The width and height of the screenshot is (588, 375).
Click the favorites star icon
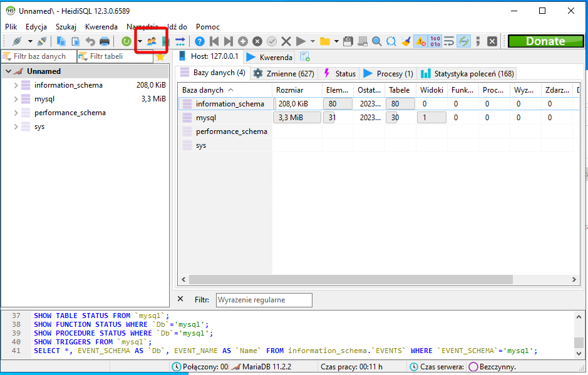coord(160,56)
